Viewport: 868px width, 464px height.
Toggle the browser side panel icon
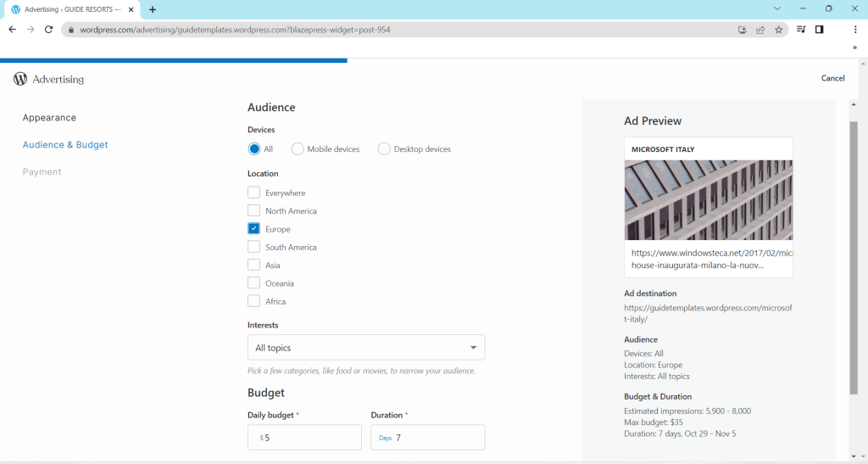tap(819, 30)
